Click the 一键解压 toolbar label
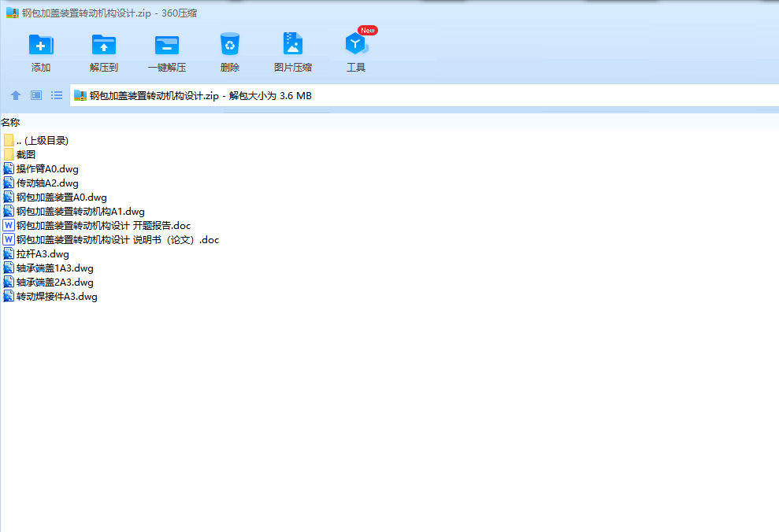Image resolution: width=779 pixels, height=532 pixels. pos(167,68)
